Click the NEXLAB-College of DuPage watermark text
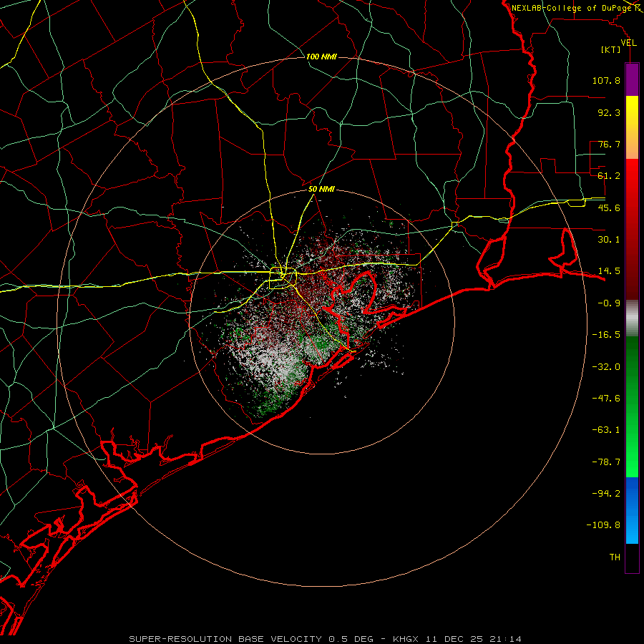Screen dimensions: 644x644 (572, 8)
